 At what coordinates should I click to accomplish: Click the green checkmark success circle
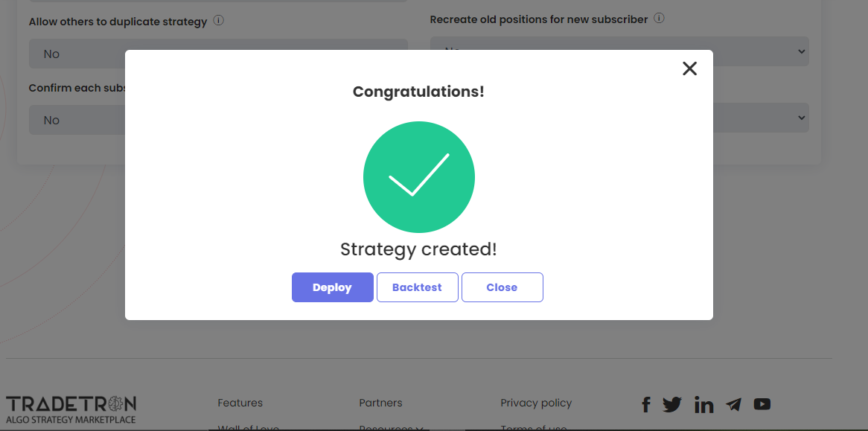click(419, 177)
